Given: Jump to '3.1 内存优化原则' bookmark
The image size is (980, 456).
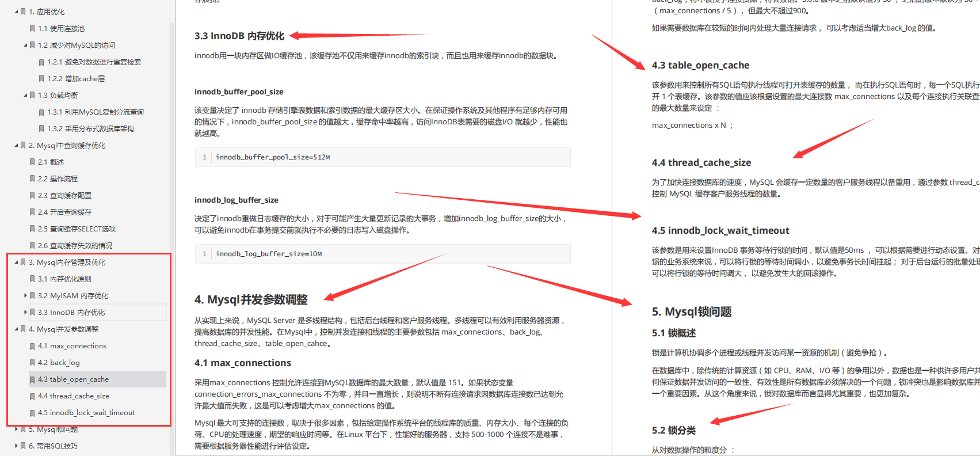Looking at the screenshot, I should (65, 279).
